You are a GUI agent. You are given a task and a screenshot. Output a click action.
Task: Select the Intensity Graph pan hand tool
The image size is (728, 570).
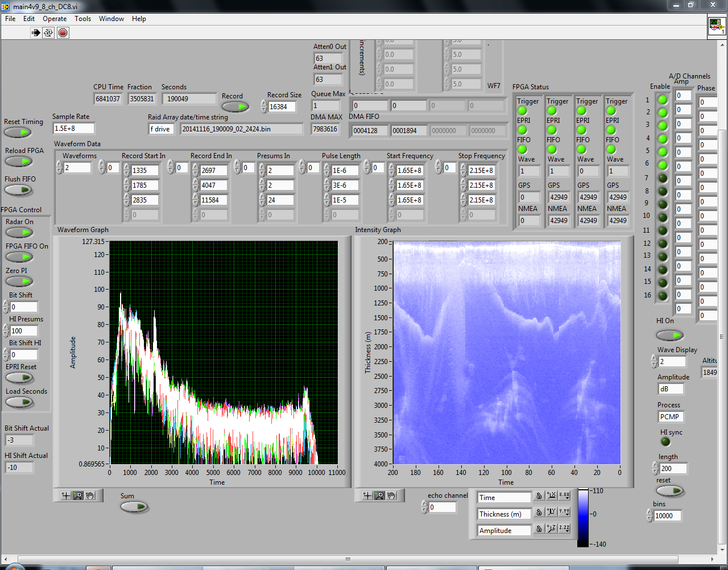click(391, 496)
